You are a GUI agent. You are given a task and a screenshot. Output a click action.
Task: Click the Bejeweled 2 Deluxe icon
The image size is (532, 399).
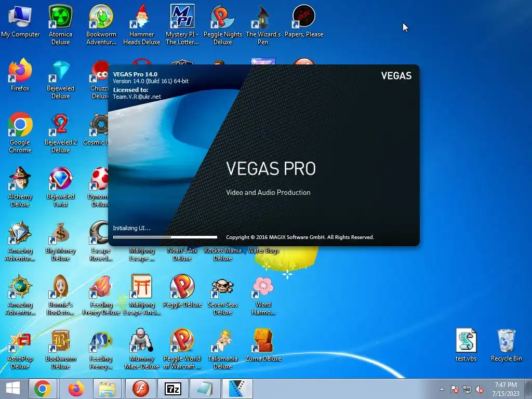[x=60, y=133]
